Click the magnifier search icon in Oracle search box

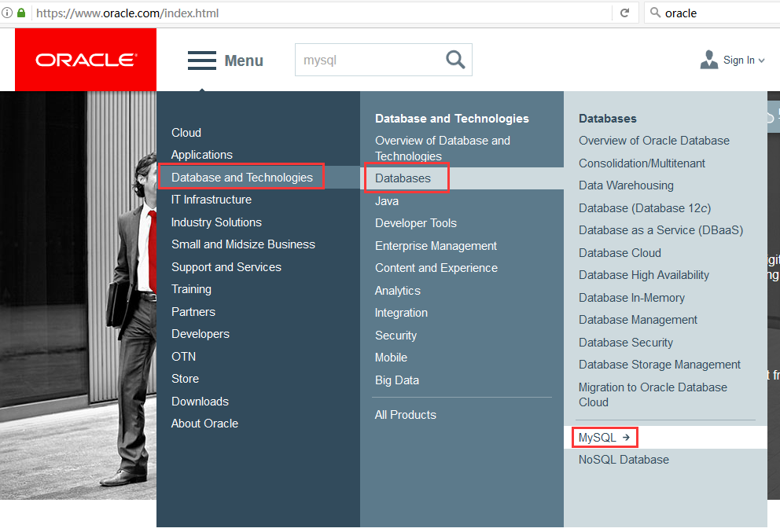(x=455, y=60)
